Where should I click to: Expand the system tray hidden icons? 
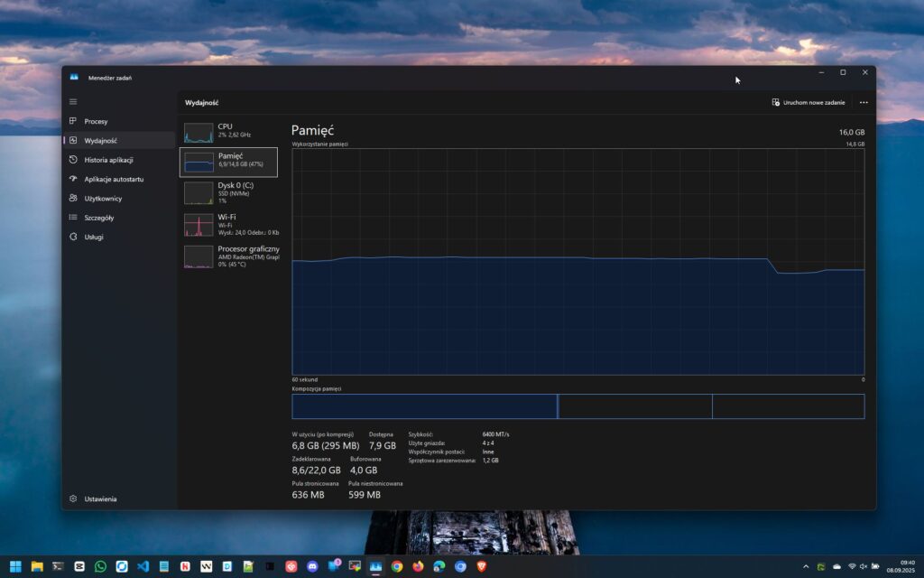click(x=806, y=566)
